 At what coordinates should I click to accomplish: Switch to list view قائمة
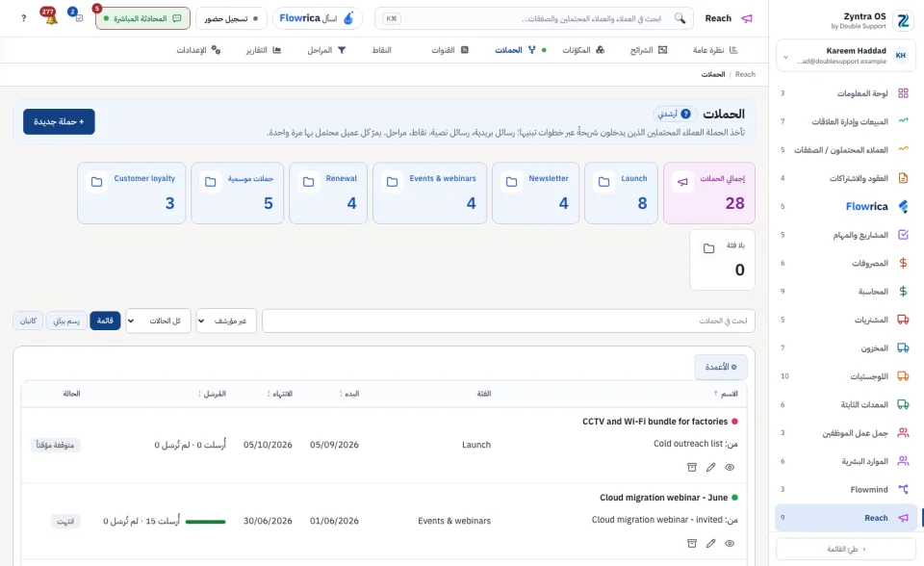(x=105, y=321)
